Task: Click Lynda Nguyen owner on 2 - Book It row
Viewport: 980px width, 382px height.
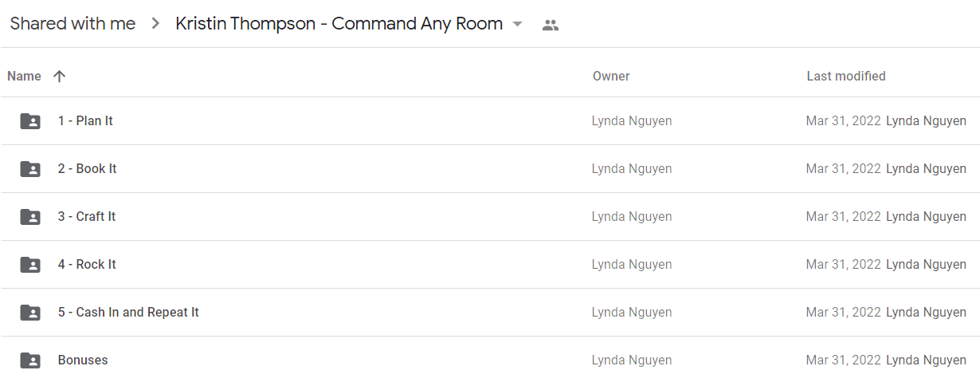Action: pos(632,169)
